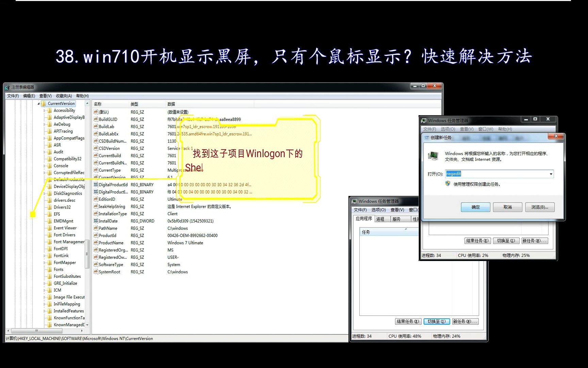Click the binary icon beside DigitalProductId
This screenshot has height=368, width=588.
96,184
